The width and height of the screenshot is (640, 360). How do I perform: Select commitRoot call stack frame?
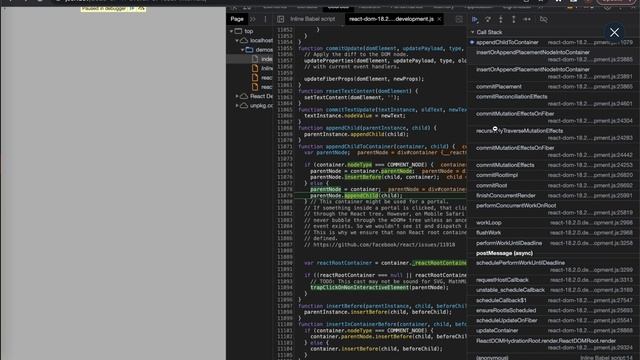click(554, 185)
